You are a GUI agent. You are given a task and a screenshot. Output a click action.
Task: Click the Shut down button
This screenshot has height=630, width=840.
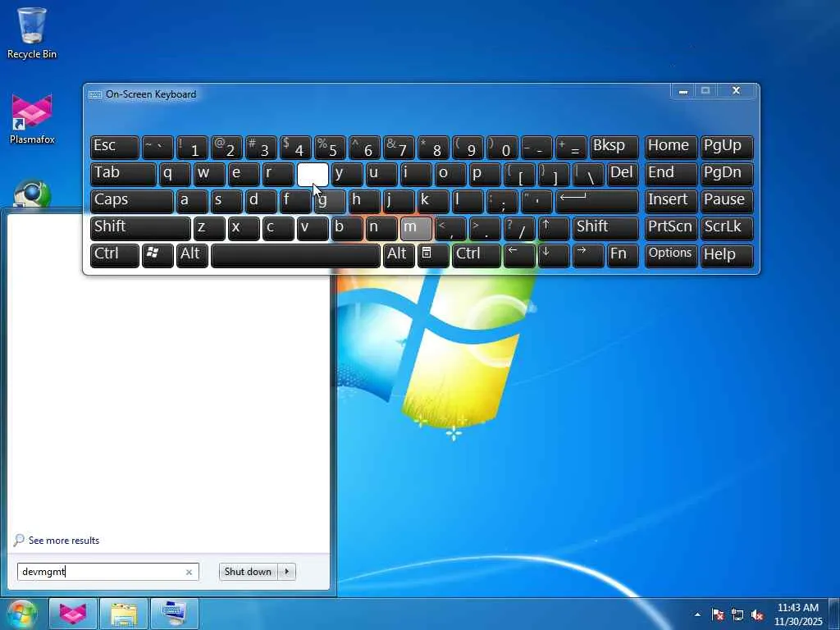(248, 572)
